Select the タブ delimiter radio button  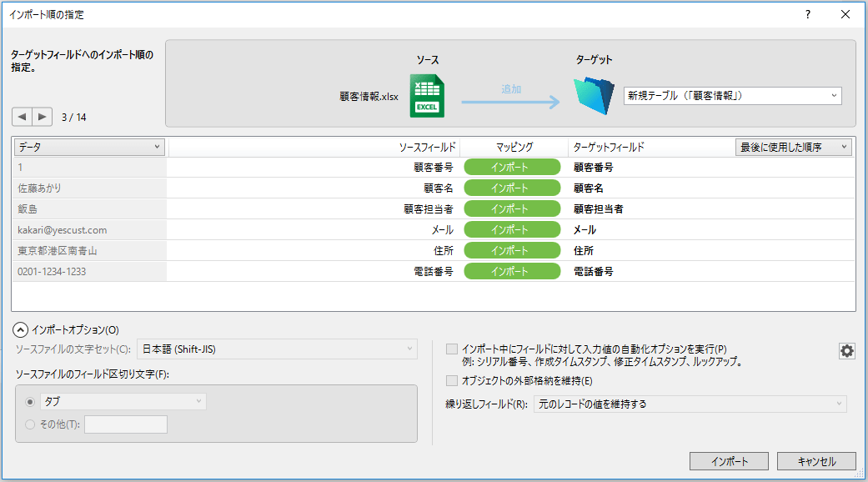(30, 402)
